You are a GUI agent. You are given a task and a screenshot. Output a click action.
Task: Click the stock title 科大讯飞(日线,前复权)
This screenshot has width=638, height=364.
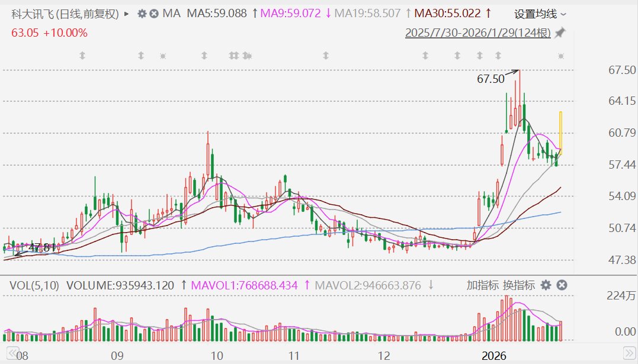[x=65, y=14]
